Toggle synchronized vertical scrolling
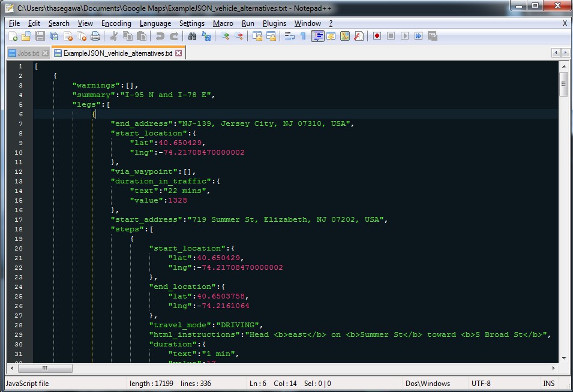Screen dimensions: 573x392 [x=257, y=36]
